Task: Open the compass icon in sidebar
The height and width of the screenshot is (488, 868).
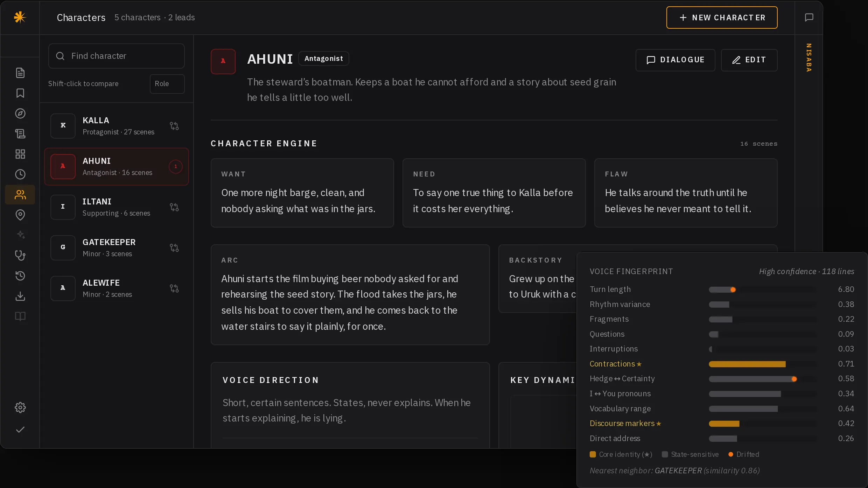Action: point(20,113)
